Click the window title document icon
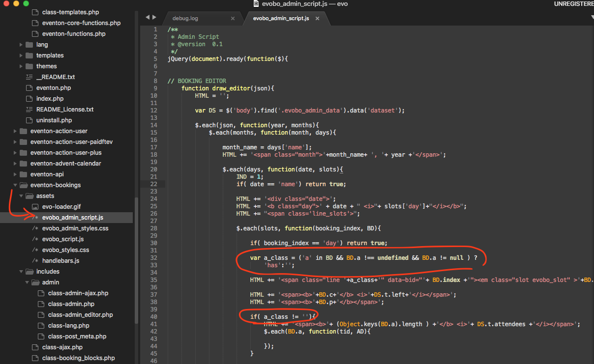The width and height of the screenshot is (594, 364). point(256,3)
